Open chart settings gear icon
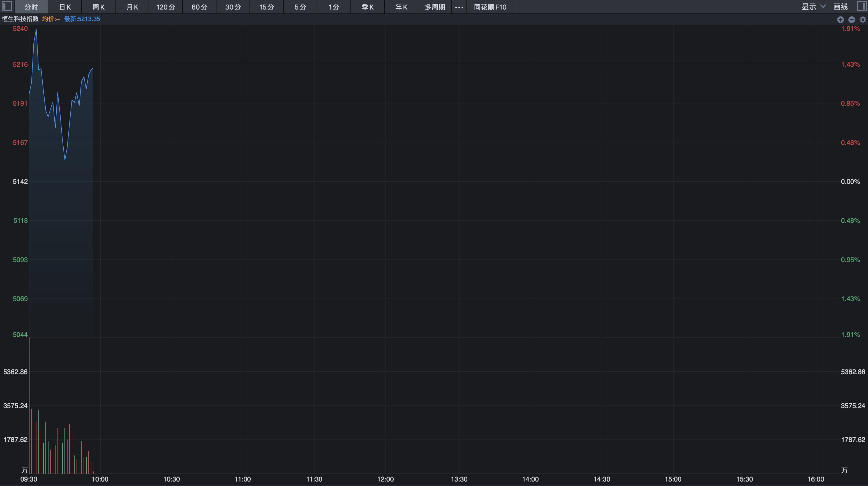Image resolution: width=868 pixels, height=486 pixels. click(863, 20)
